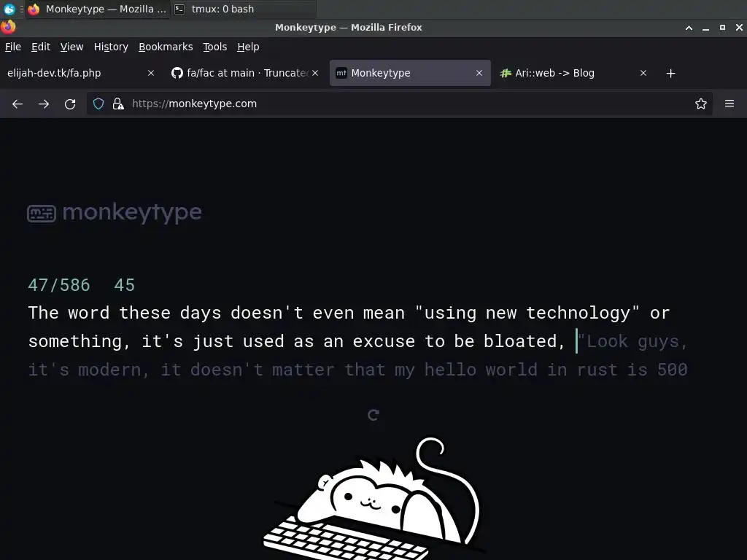This screenshot has height=560, width=747.
Task: Switch to the elijah-dev.tk/fa.php tab
Action: coord(81,73)
